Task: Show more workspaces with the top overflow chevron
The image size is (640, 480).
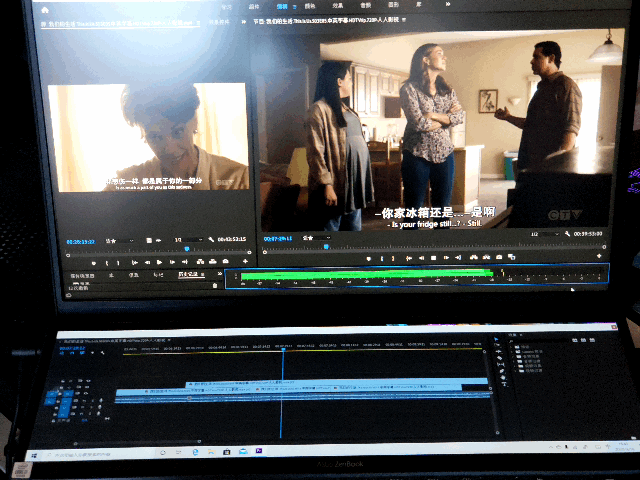Action: coord(448,4)
